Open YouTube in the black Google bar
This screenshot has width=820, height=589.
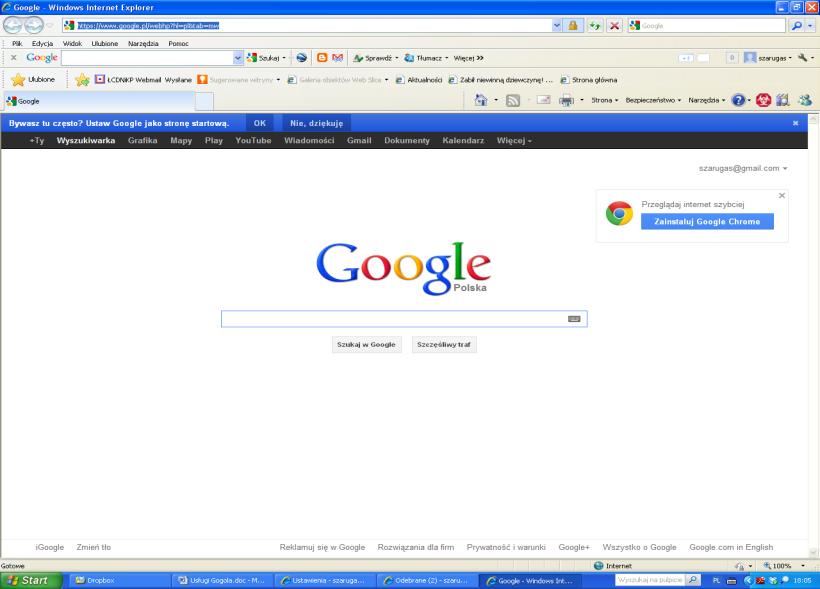253,141
